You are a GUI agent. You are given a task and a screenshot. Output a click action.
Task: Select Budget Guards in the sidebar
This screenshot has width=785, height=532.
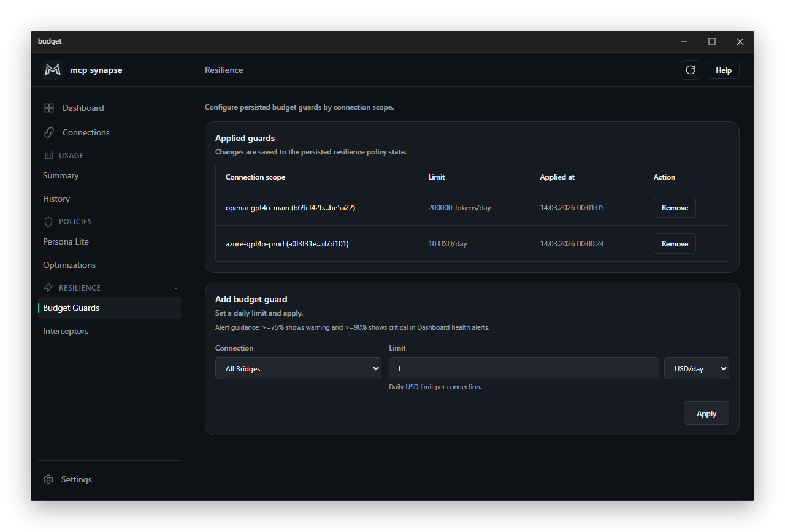[x=70, y=307]
